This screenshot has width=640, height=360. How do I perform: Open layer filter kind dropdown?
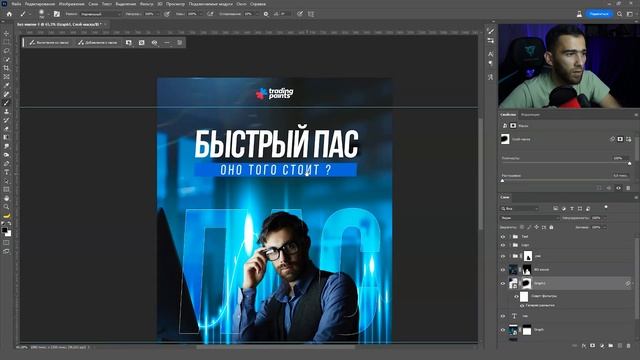tap(520, 209)
